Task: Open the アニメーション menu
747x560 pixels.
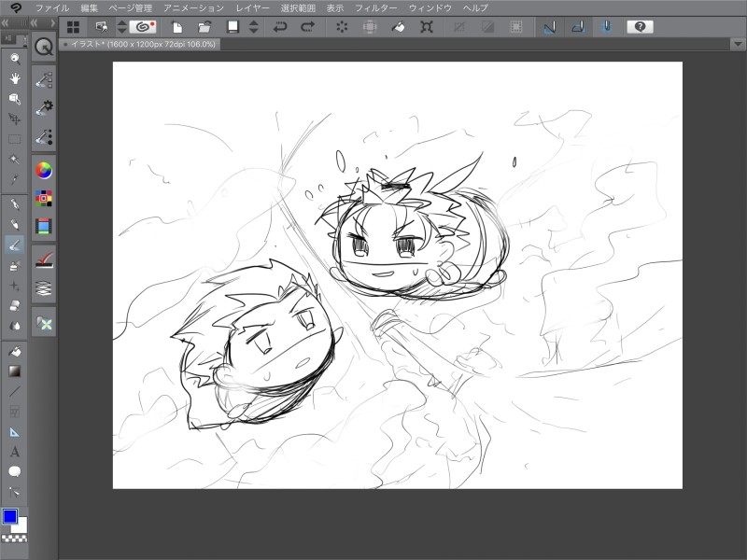Action: [x=193, y=8]
